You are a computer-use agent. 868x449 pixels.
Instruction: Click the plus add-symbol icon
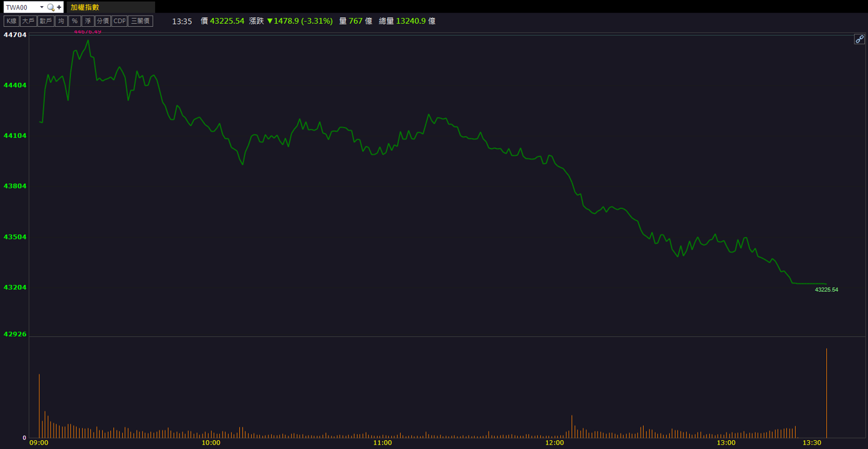pos(59,7)
